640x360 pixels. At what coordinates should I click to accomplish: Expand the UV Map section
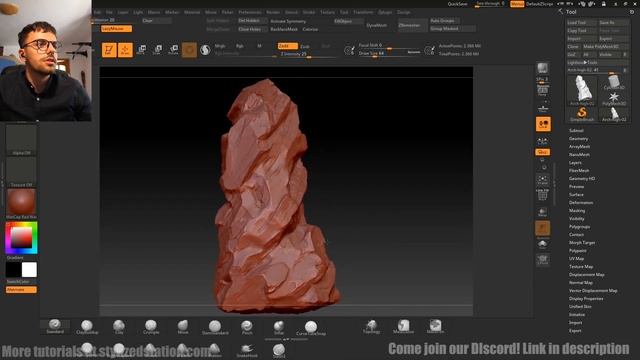(x=576, y=258)
